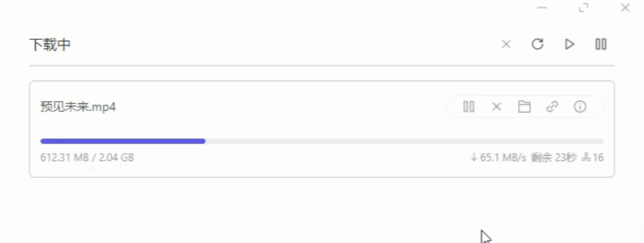The image size is (644, 243).
Task: Refresh the download task list
Action: (538, 44)
